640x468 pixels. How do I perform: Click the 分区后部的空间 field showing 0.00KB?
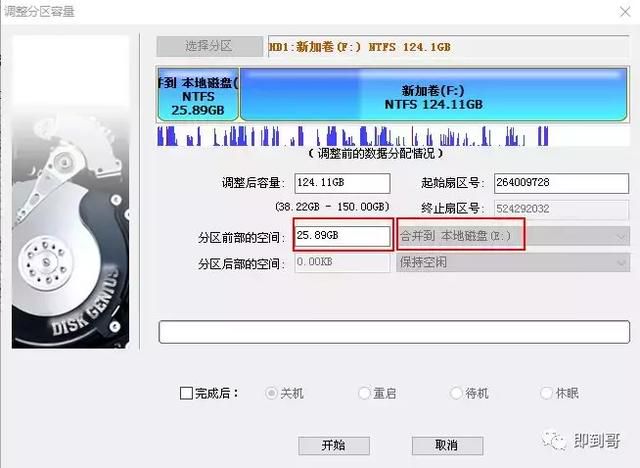coord(342,262)
